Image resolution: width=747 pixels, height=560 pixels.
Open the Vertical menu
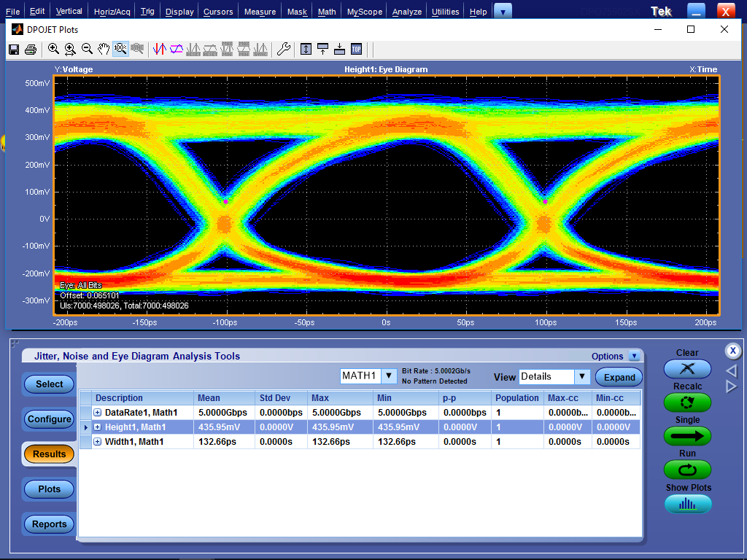(x=69, y=12)
